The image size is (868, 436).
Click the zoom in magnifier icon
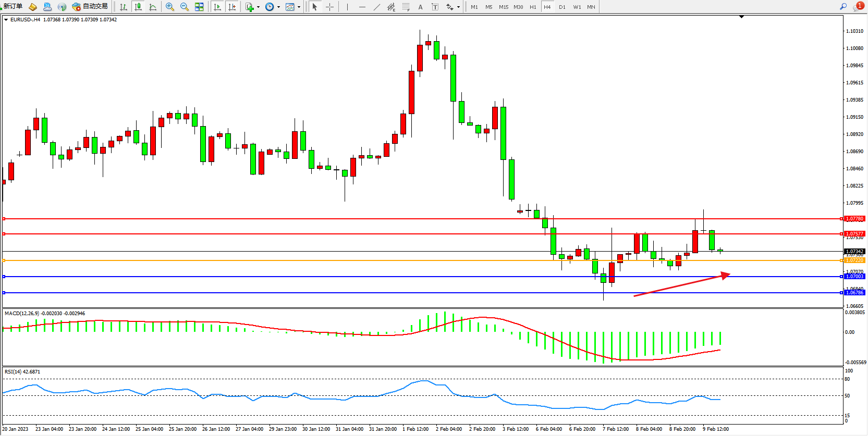pyautogui.click(x=169, y=7)
